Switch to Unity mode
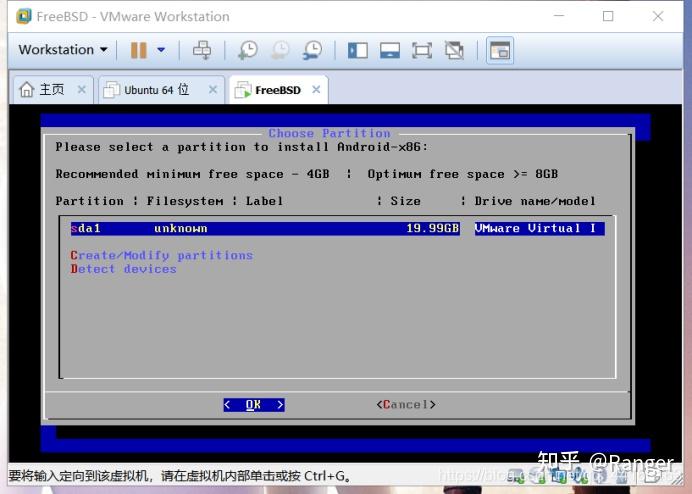 (454, 50)
